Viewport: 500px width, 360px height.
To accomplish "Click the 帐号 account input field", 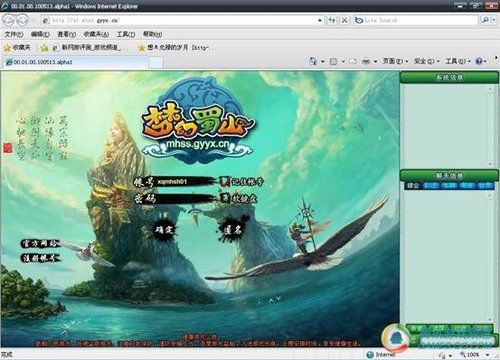I will pos(185,181).
